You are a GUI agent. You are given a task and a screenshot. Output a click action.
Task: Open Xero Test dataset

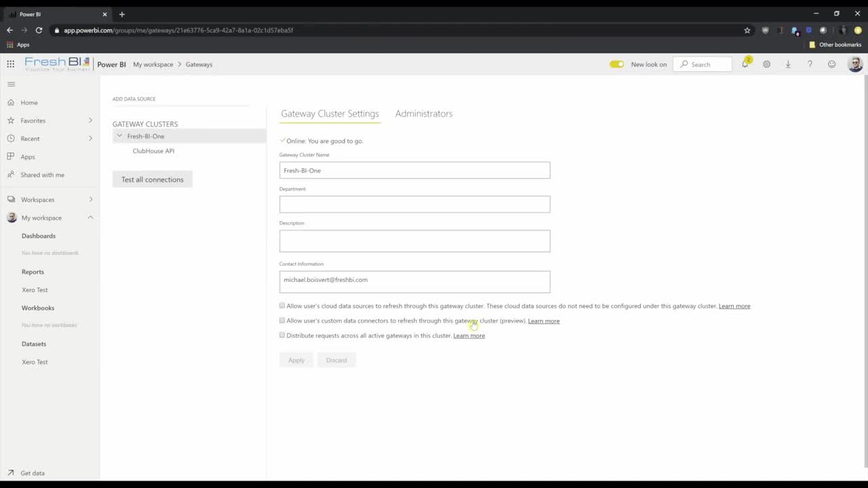[35, 362]
